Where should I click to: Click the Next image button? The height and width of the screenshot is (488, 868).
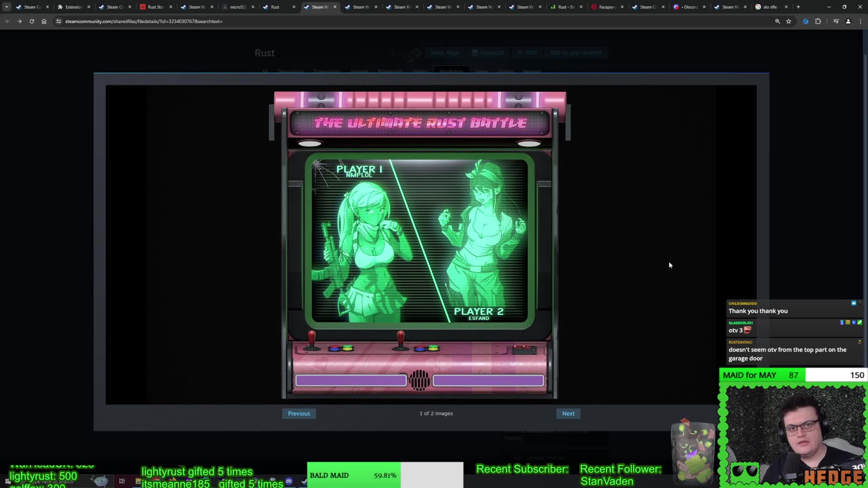[568, 413]
